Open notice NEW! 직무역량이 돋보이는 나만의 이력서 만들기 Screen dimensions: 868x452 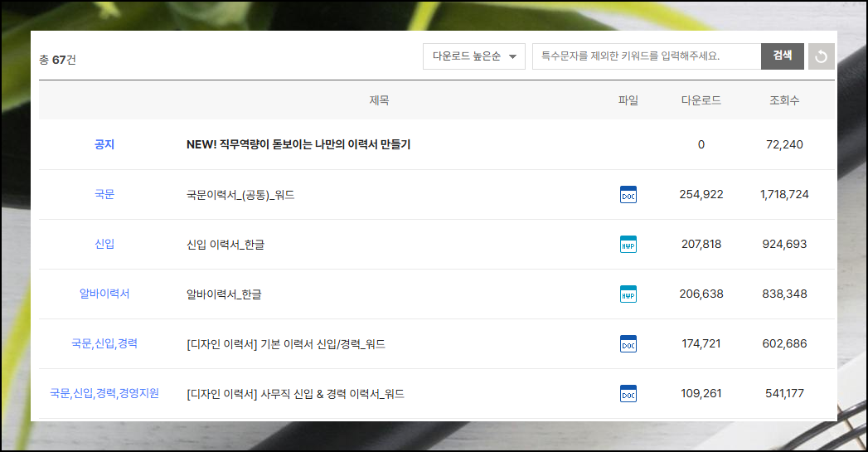click(298, 144)
